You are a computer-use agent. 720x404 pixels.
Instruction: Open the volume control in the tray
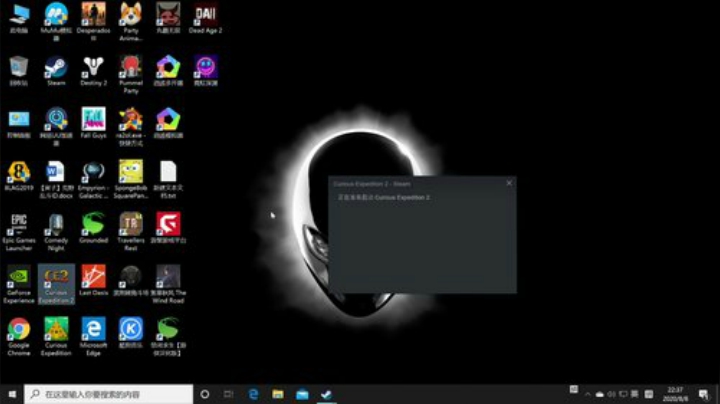[611, 394]
